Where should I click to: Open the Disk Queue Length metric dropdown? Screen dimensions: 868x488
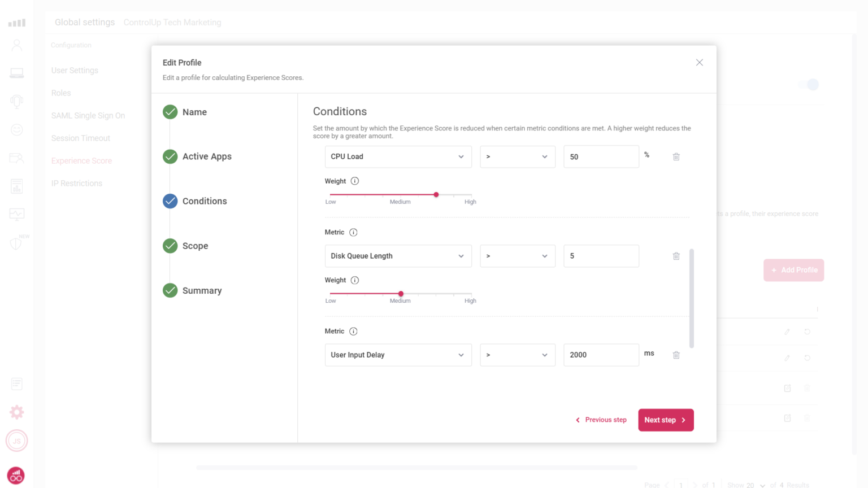point(398,256)
